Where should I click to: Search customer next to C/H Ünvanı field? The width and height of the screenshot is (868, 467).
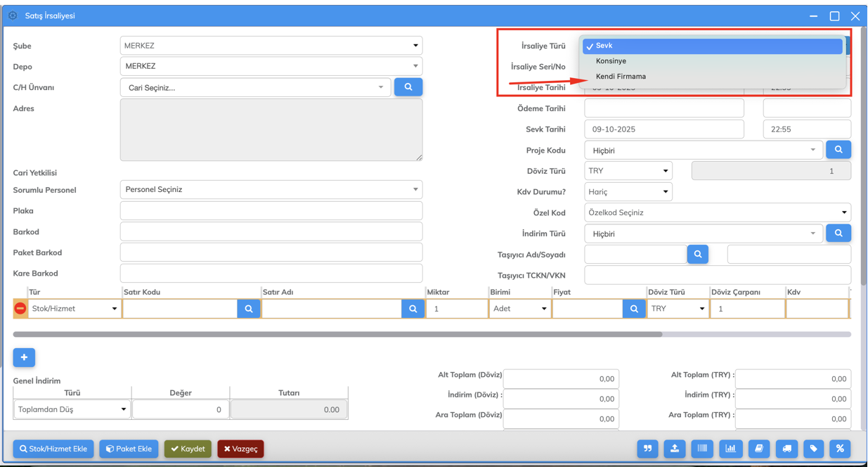(408, 87)
